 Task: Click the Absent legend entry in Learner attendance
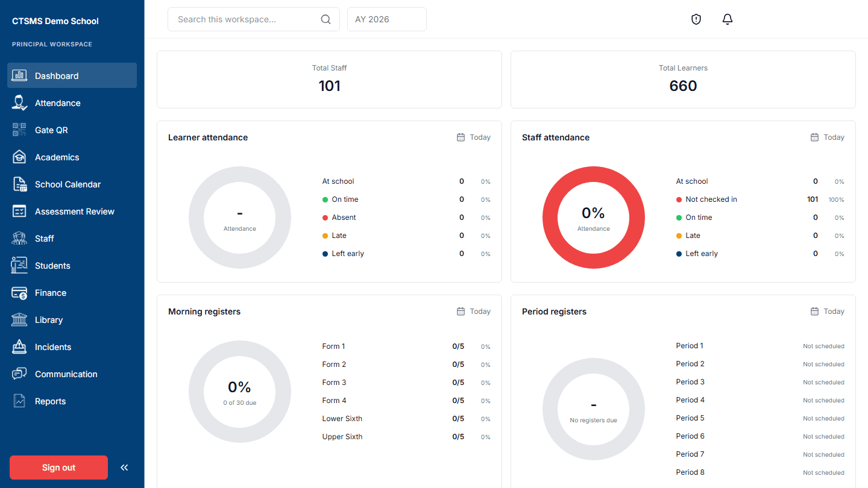click(x=339, y=217)
